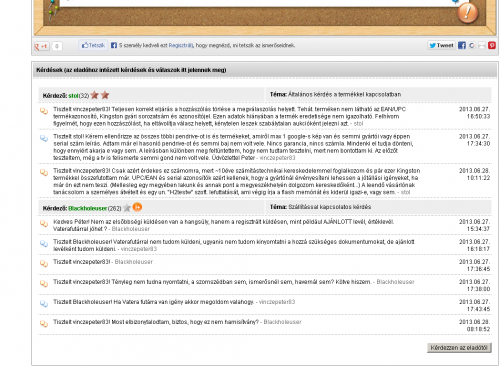Click the Google +1 counter showing 0
Screen dimensions: 500x366
(57, 46)
